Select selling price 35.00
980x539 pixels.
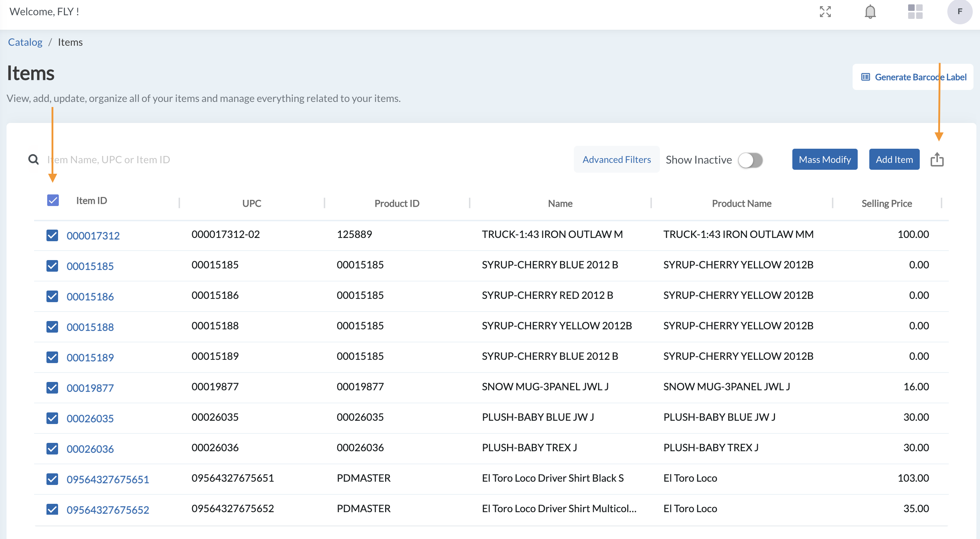coord(916,508)
